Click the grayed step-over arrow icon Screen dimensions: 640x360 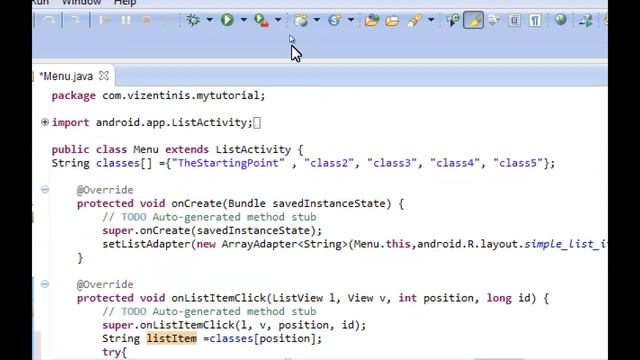pos(76,20)
